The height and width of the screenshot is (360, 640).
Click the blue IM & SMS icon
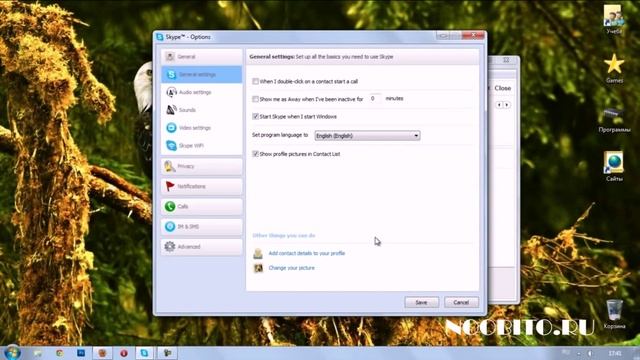coord(170,227)
